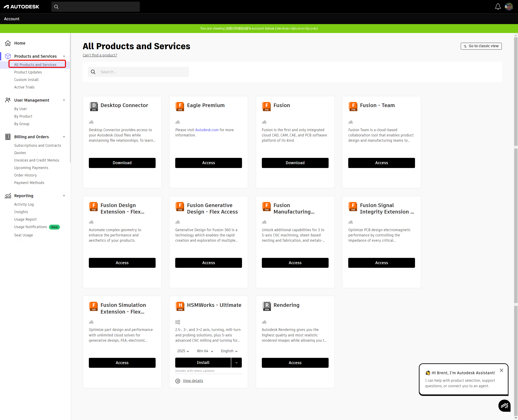518x420 pixels.
Task: Collapse the User Management section
Action: coord(64,100)
